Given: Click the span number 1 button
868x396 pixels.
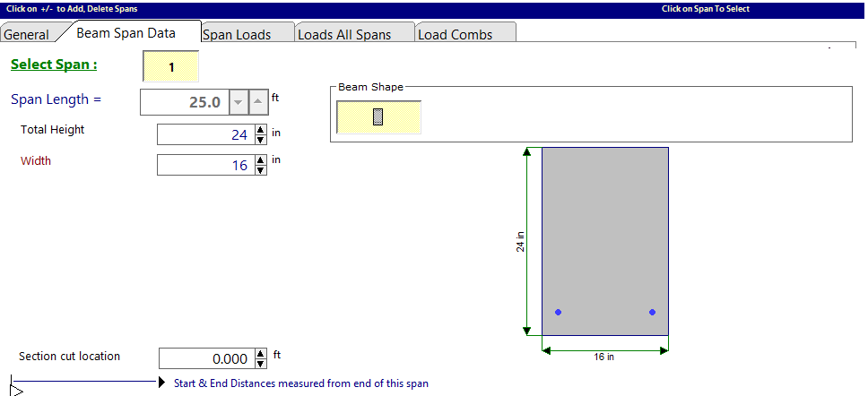Looking at the screenshot, I should point(171,67).
